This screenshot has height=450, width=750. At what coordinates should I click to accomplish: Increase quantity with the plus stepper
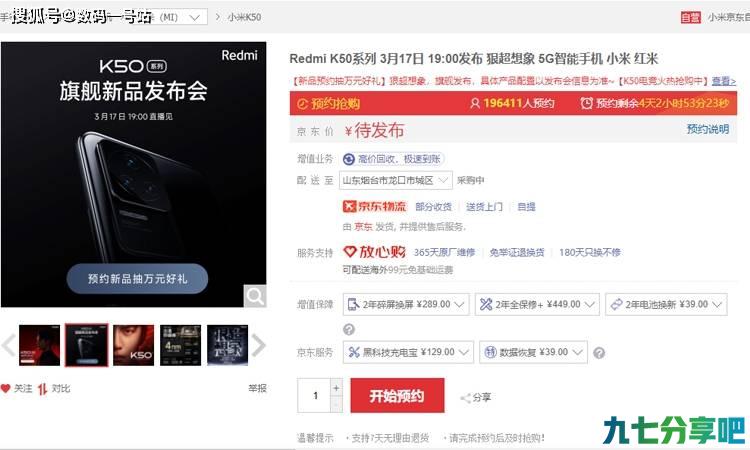[x=336, y=388]
